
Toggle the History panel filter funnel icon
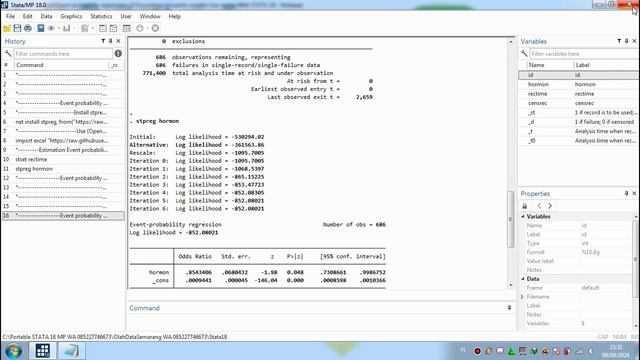point(103,41)
